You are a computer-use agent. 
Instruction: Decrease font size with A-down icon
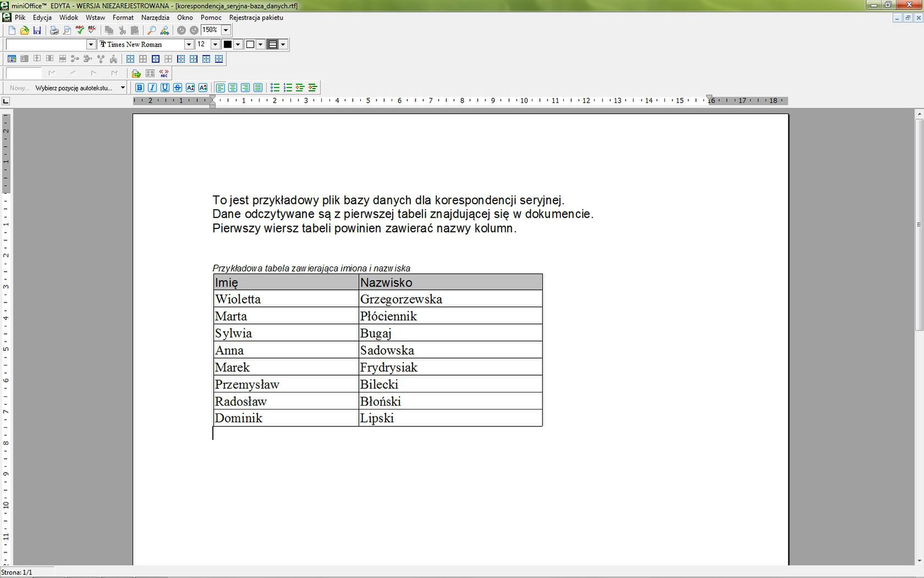tap(190, 88)
